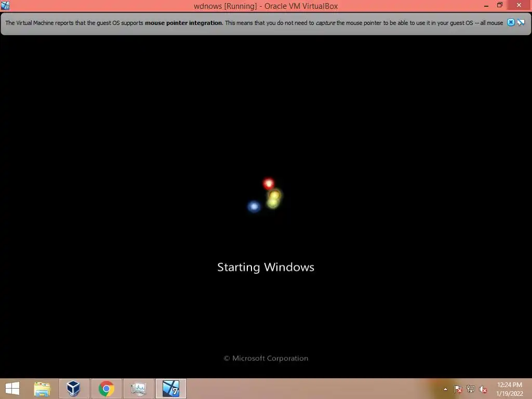Open the performance monitor taskbar app
The image size is (532, 399).
point(139,389)
